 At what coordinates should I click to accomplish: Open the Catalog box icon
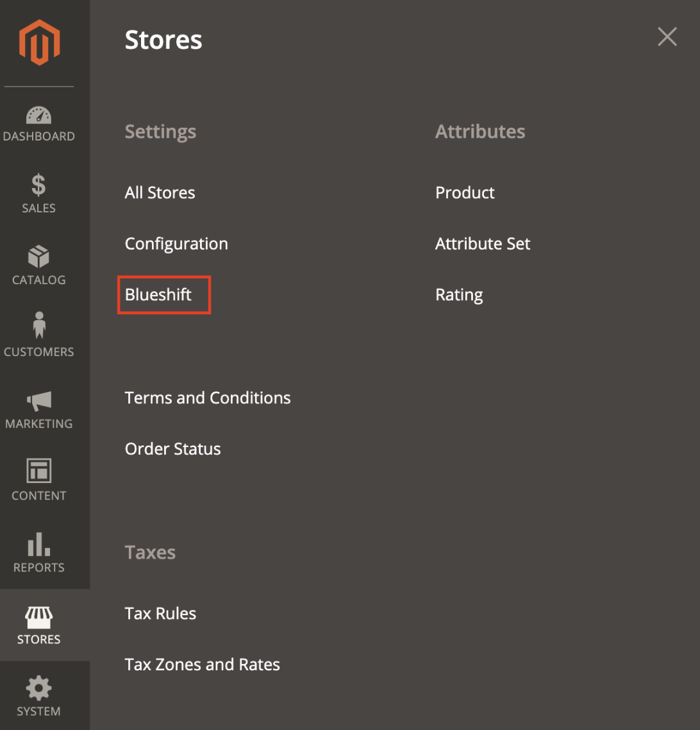pyautogui.click(x=38, y=257)
